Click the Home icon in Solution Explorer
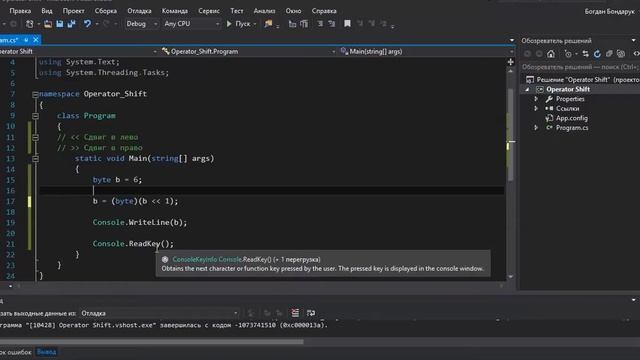This screenshot has height=360, width=640. click(x=551, y=53)
